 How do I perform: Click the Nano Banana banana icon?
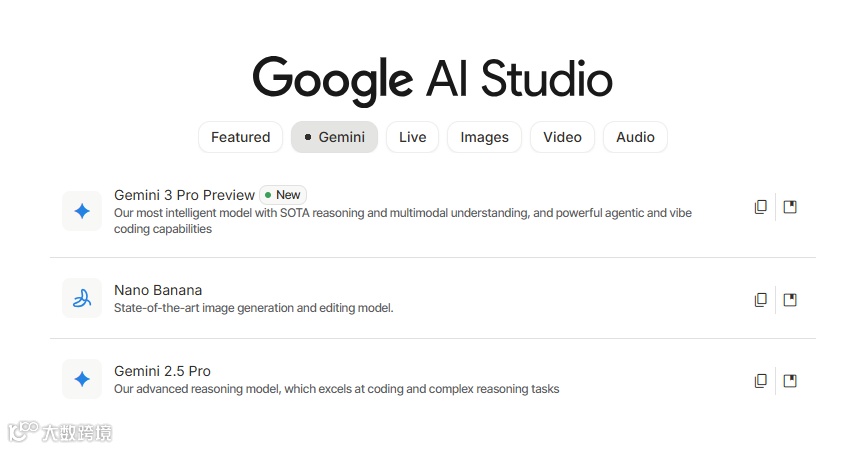click(82, 298)
